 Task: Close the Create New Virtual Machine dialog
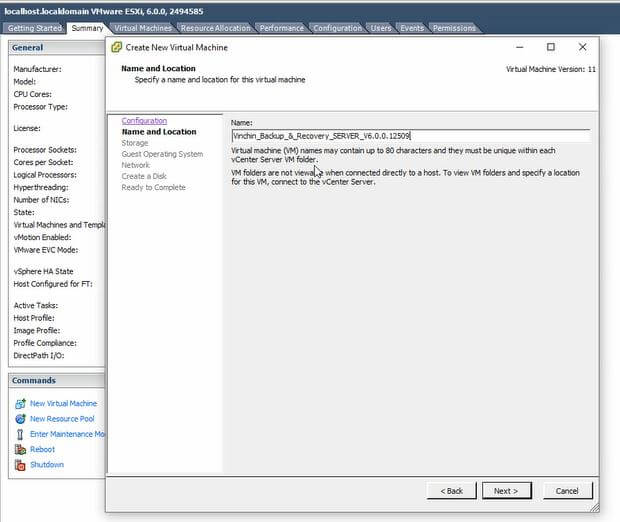click(582, 47)
